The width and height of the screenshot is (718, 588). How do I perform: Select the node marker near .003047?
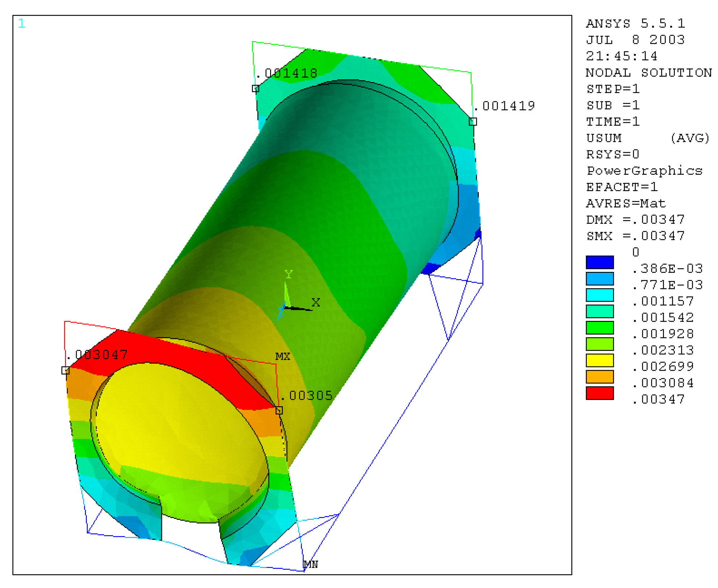66,370
